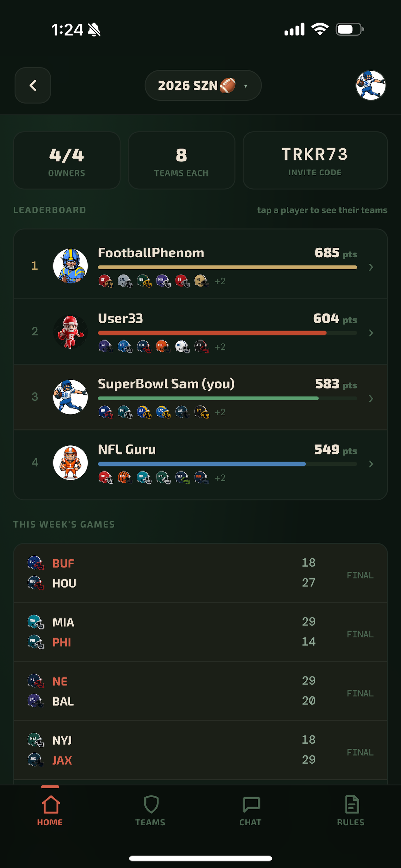Tap the PIT helmet under SuperBowl Sam
Screen dimensions: 401x868
[201, 412]
